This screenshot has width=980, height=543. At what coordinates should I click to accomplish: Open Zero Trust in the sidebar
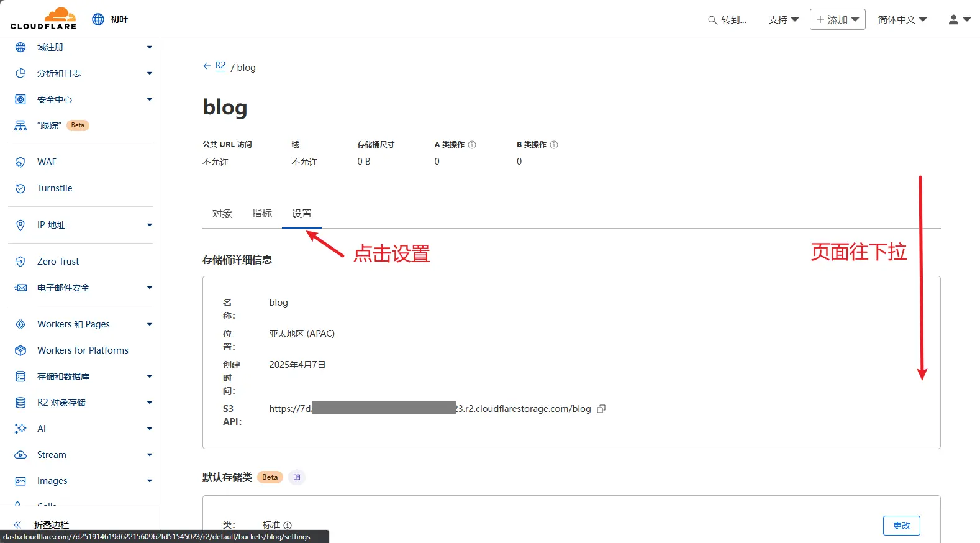click(58, 262)
